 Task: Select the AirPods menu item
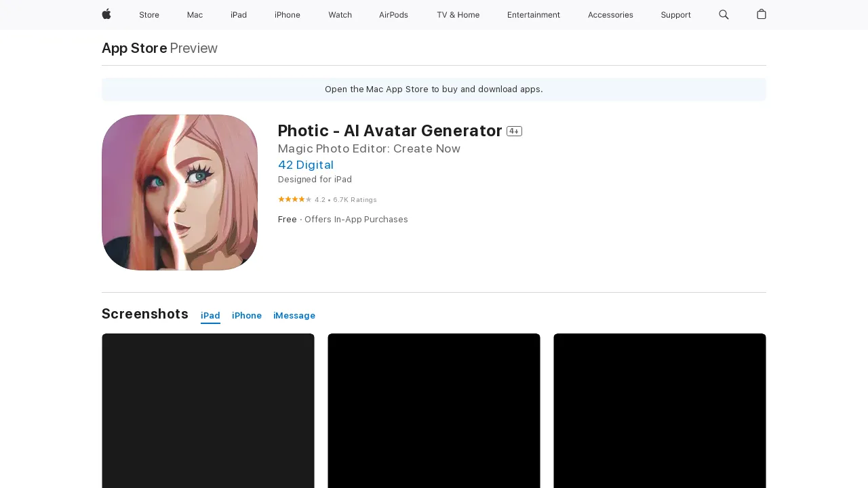(x=393, y=15)
